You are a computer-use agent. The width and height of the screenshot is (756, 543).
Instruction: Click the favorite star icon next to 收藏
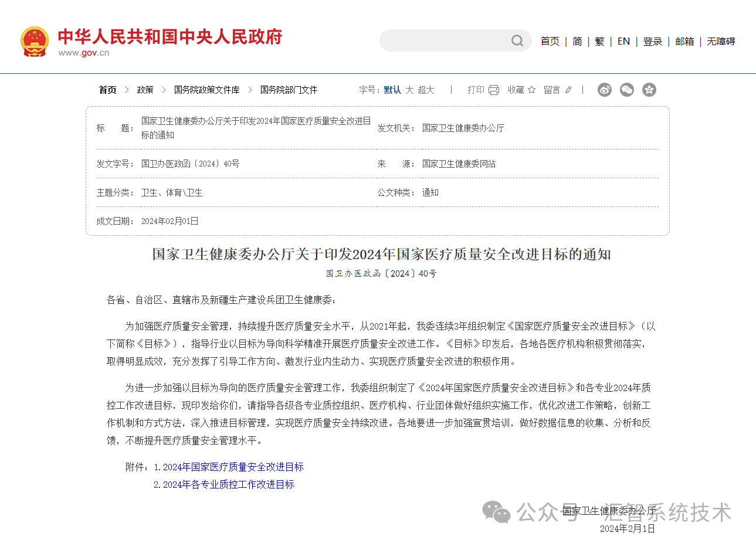[531, 90]
